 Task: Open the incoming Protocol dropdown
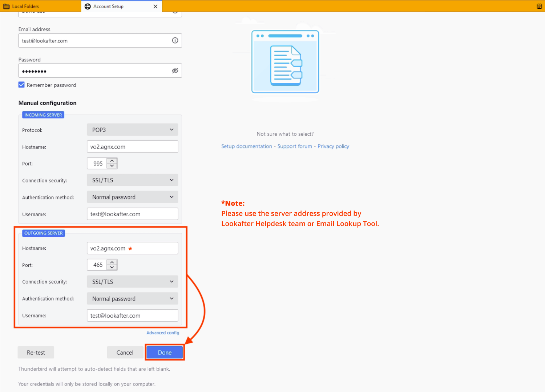point(132,130)
